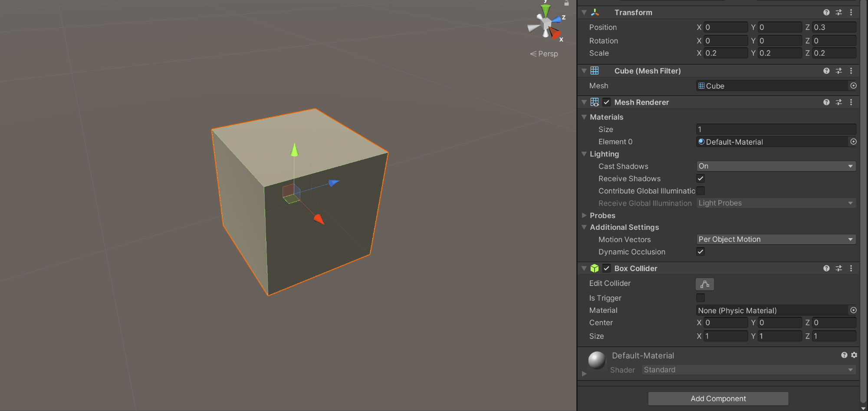This screenshot has height=411, width=868.
Task: Open the Element 0 material picker icon
Action: tap(853, 142)
